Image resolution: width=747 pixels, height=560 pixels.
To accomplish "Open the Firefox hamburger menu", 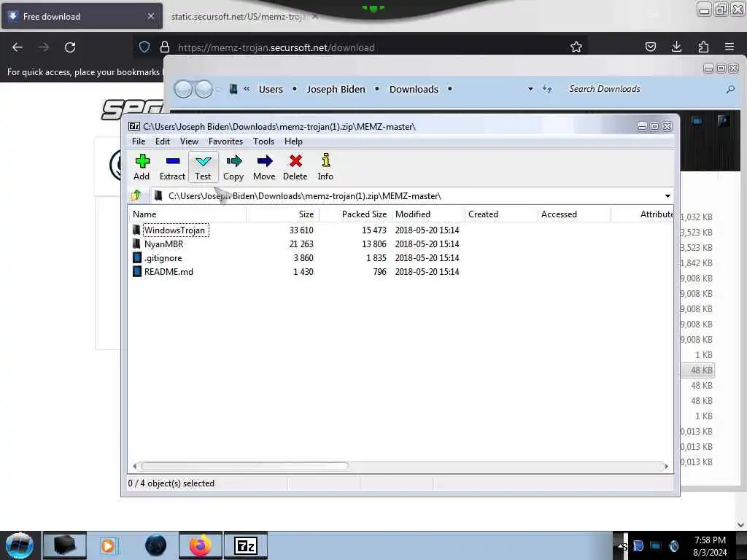I will tap(729, 47).
